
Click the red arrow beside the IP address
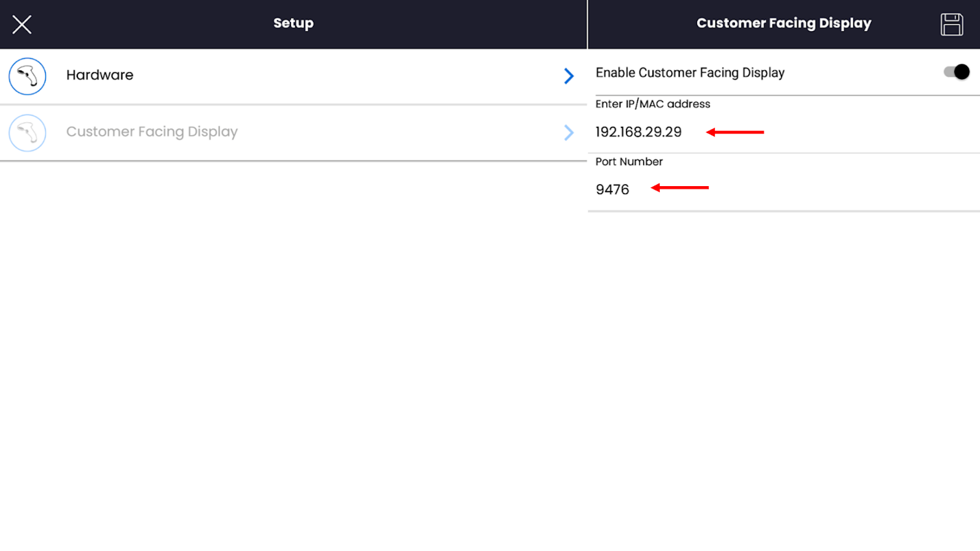[735, 132]
